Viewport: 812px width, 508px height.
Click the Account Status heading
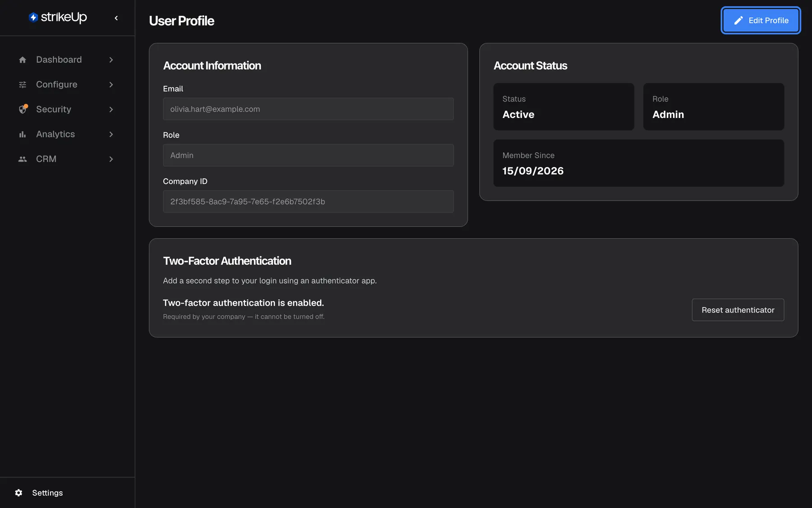click(530, 65)
